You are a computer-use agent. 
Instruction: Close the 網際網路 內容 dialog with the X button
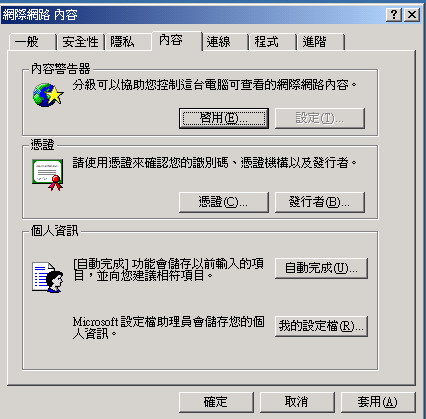412,15
